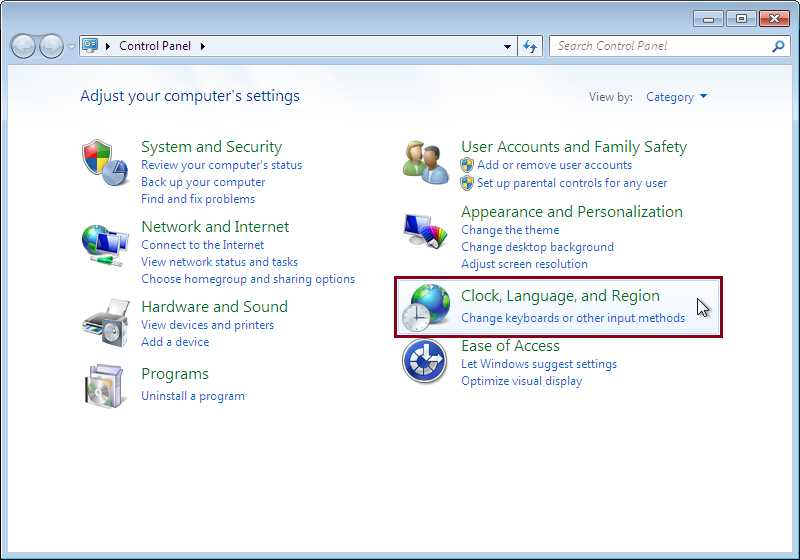The width and height of the screenshot is (800, 560).
Task: Open User Accounts and Family Safety heading
Action: [574, 147]
